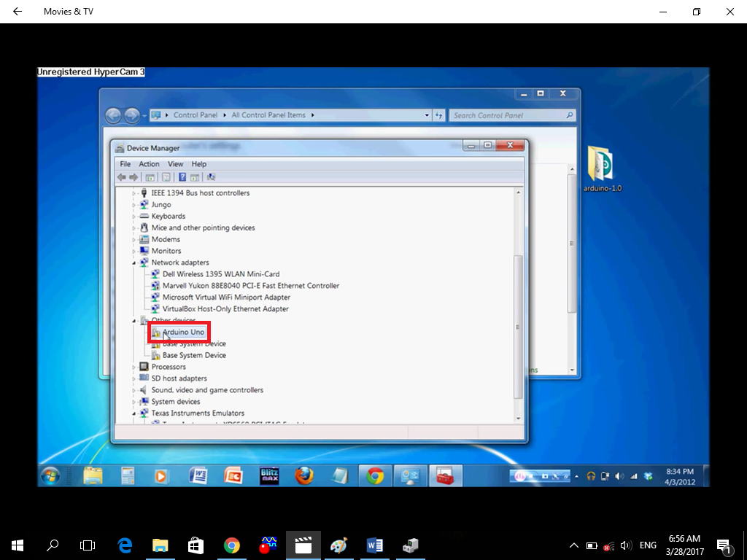Click the Control Panel window scrollbar up arrow
This screenshot has height=560, width=747.
tap(572, 169)
